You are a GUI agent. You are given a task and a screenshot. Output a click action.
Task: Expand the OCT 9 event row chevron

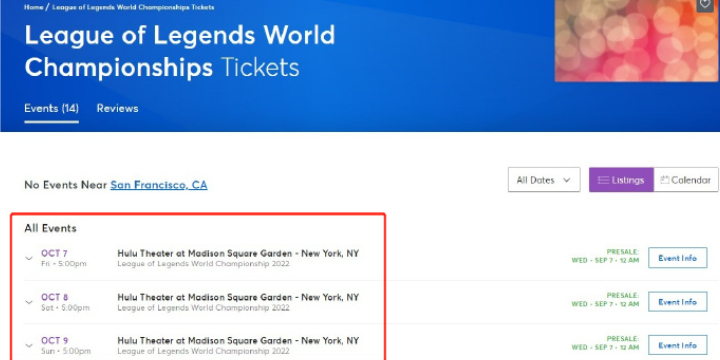click(x=29, y=346)
